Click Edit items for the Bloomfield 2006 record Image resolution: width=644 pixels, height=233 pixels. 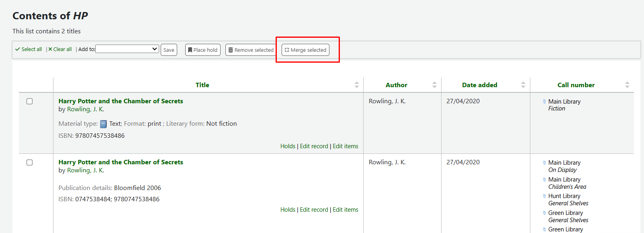(346, 210)
